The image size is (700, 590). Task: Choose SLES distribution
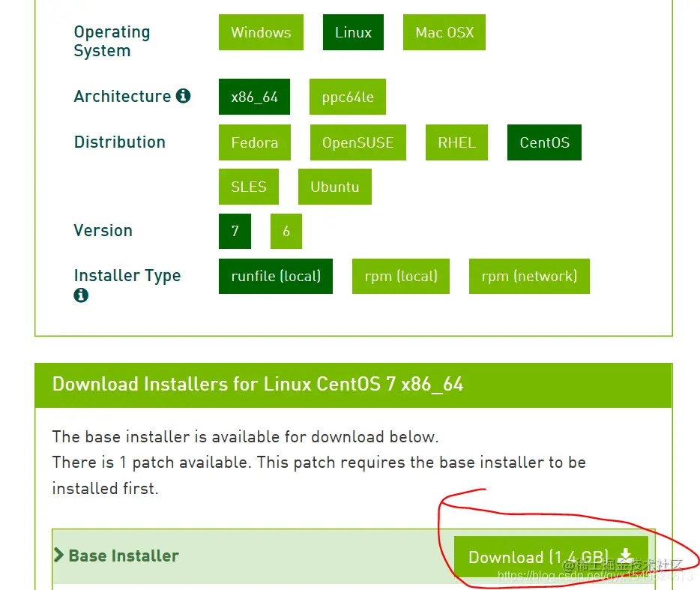click(x=249, y=187)
